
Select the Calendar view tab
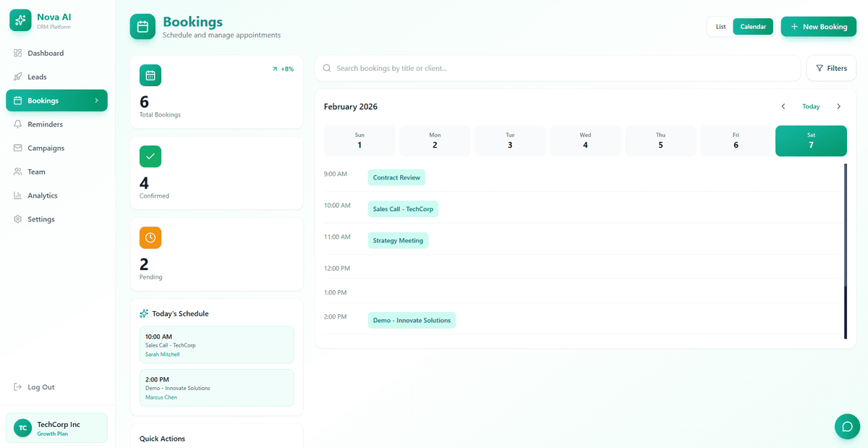tap(752, 25)
